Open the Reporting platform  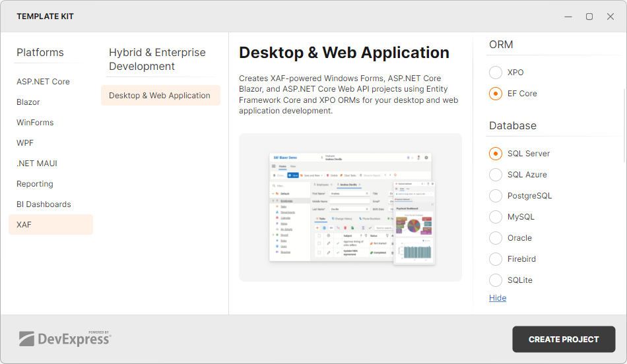[x=51, y=184]
